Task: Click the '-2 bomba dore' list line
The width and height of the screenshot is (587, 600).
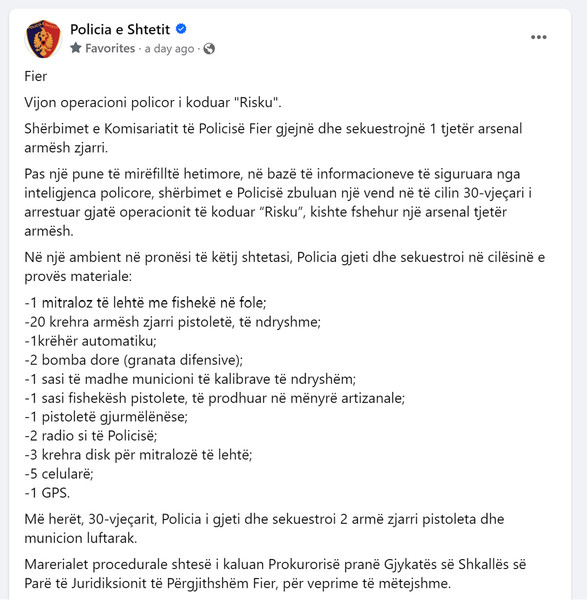Action: pyautogui.click(x=134, y=360)
